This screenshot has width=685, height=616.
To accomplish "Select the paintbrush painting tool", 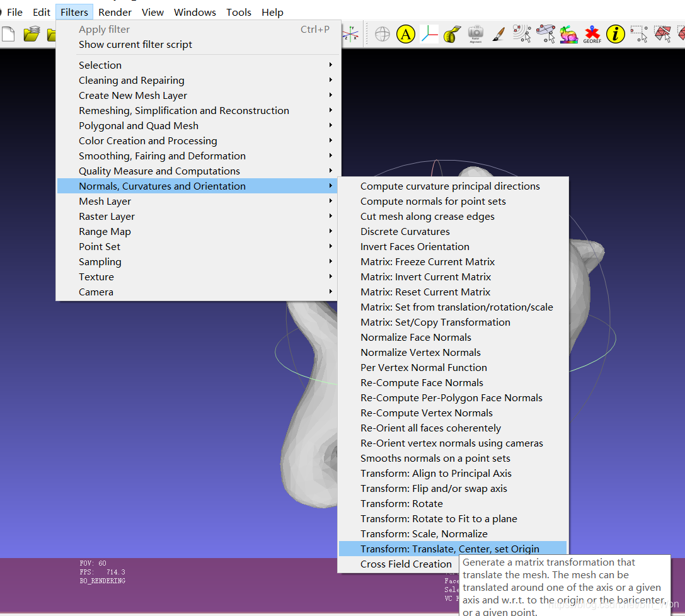I will point(498,34).
